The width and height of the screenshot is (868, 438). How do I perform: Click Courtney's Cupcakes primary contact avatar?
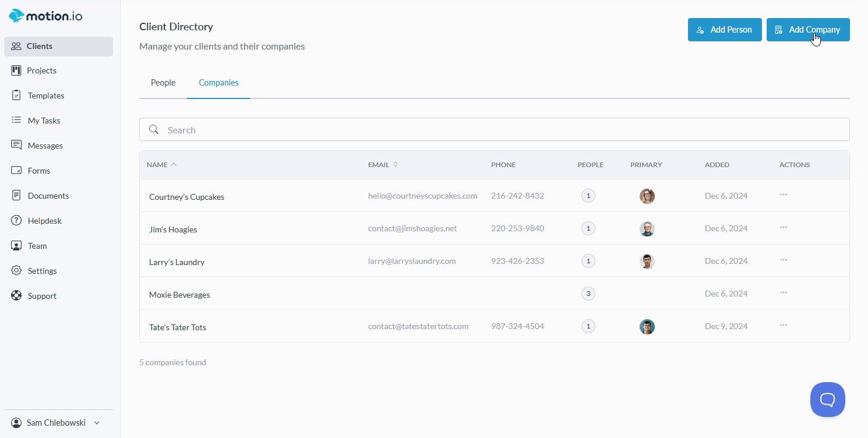point(647,196)
